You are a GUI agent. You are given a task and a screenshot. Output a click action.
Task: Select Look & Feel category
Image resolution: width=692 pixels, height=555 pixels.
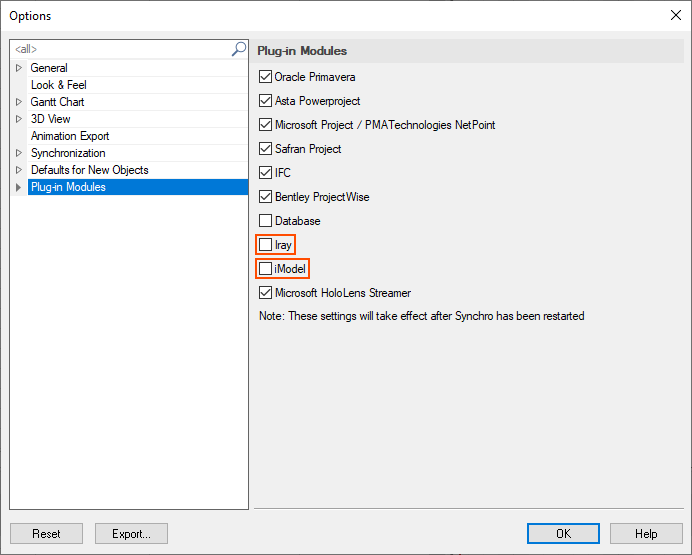click(59, 85)
